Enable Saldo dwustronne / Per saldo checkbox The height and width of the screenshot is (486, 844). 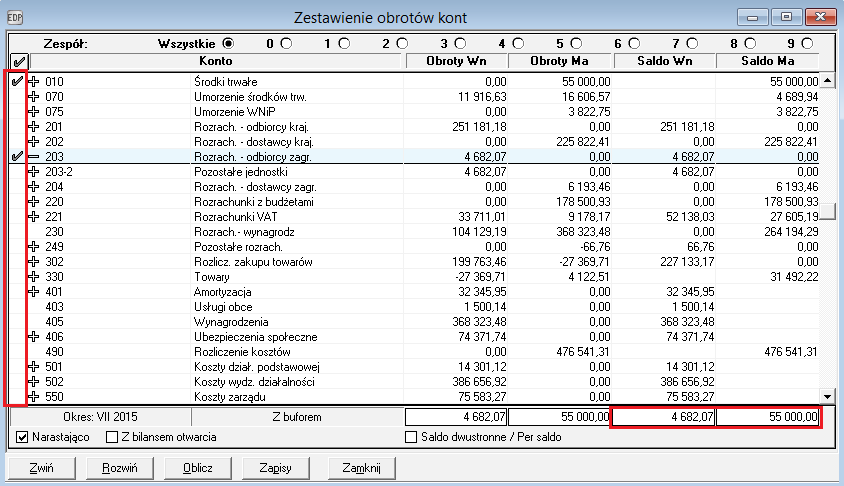[411, 437]
